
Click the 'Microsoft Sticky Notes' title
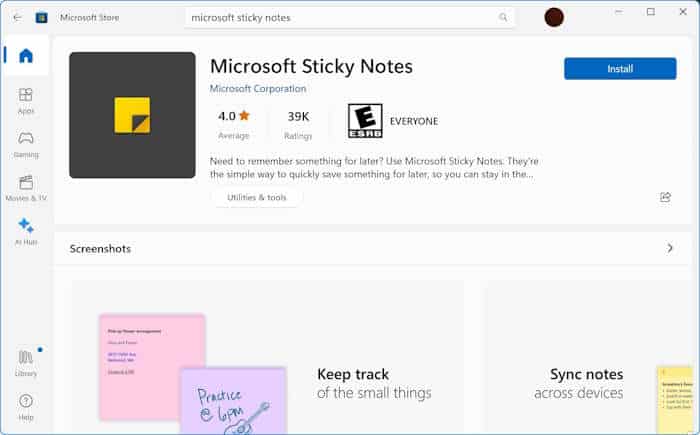[311, 67]
